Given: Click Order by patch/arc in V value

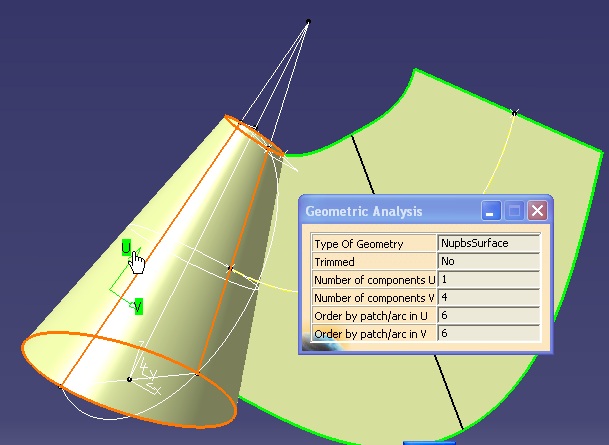Looking at the screenshot, I should coord(489,333).
